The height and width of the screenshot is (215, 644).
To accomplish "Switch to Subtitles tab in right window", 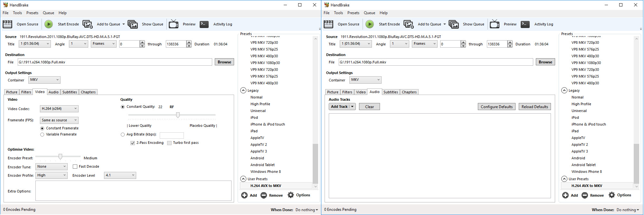I will pos(391,92).
